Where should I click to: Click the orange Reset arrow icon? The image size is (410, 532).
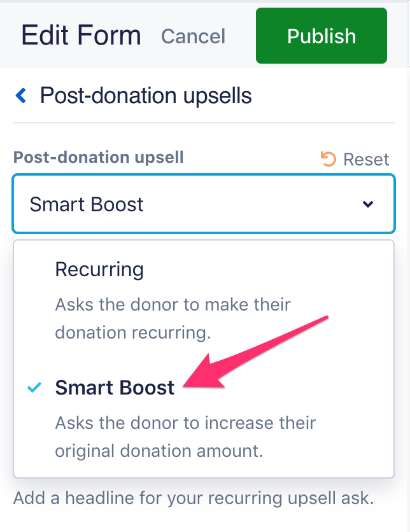pos(329,158)
